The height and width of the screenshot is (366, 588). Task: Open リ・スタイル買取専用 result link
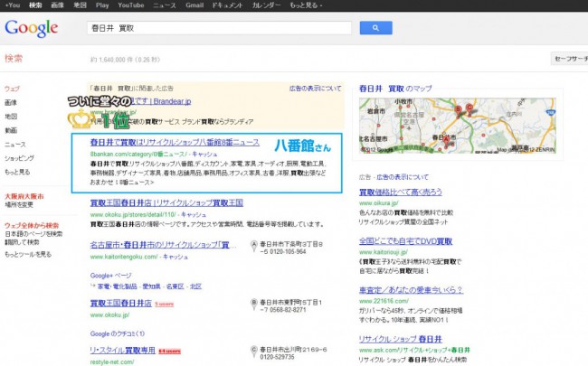tap(123, 351)
